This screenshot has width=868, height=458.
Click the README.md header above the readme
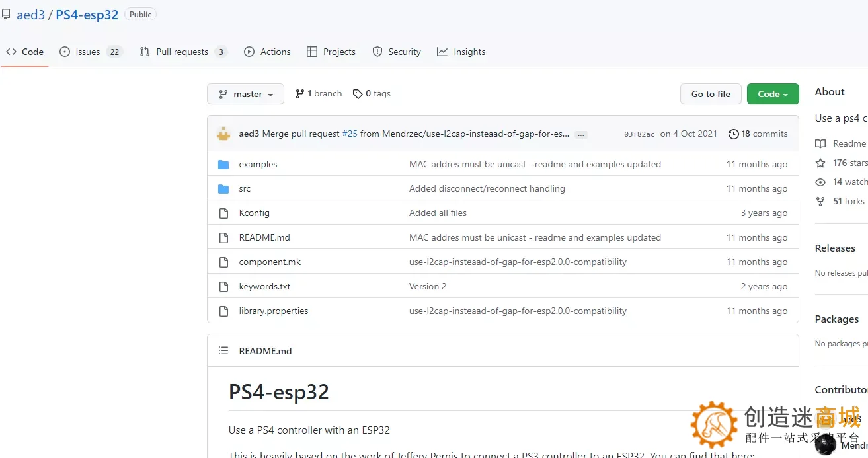(265, 351)
